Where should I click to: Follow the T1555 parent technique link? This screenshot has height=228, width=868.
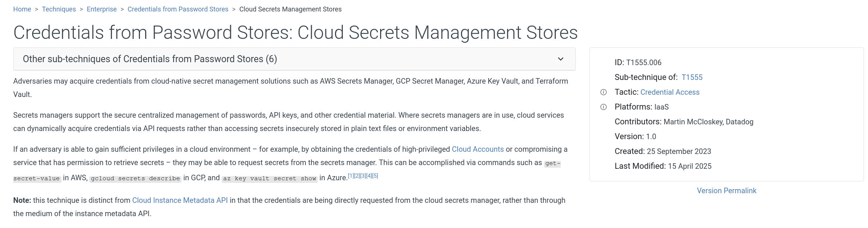(x=692, y=77)
